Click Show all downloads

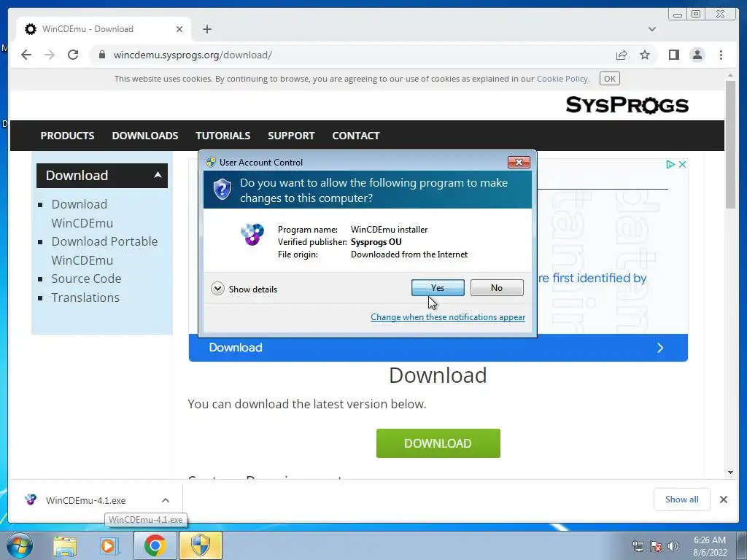[x=682, y=499]
